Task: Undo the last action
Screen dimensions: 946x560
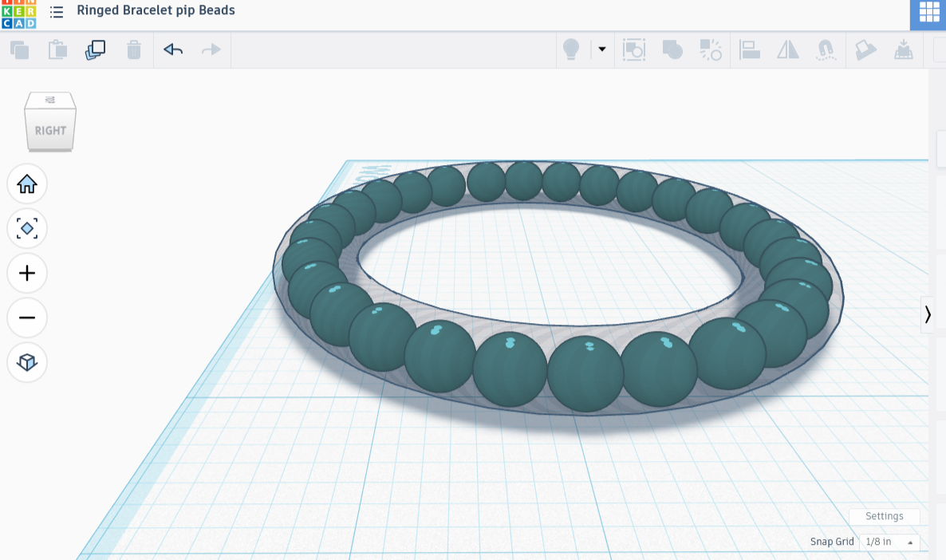Action: [x=172, y=49]
